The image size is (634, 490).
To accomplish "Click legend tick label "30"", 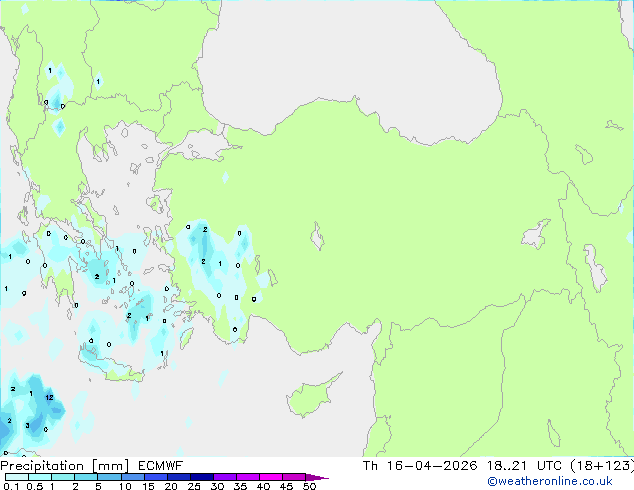I will (x=217, y=486).
